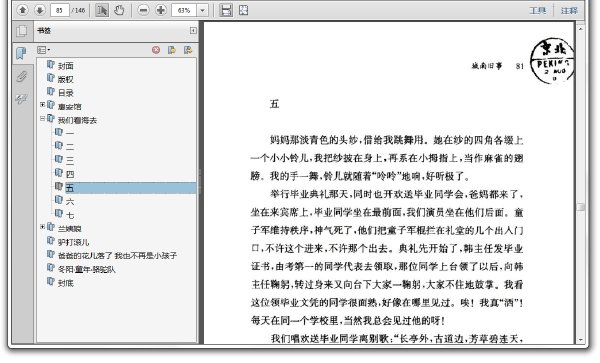The height and width of the screenshot is (363, 600).
Task: Click the page number field showing 85
Action: pos(59,10)
